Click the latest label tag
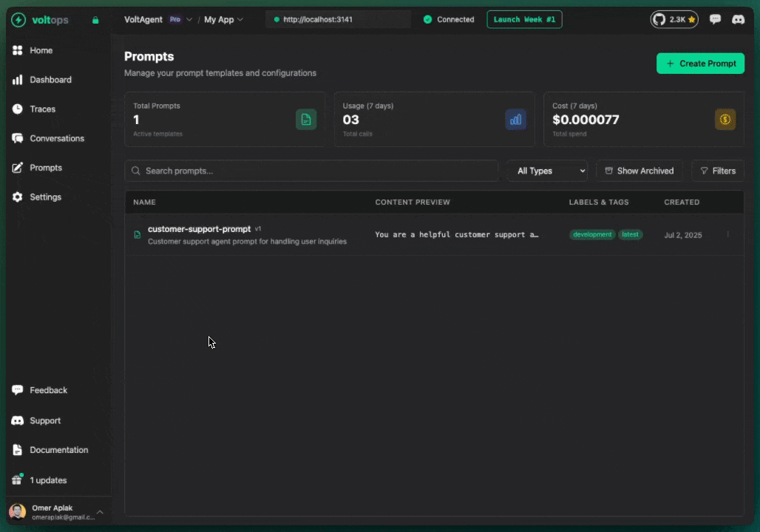The width and height of the screenshot is (760, 532). (x=630, y=235)
